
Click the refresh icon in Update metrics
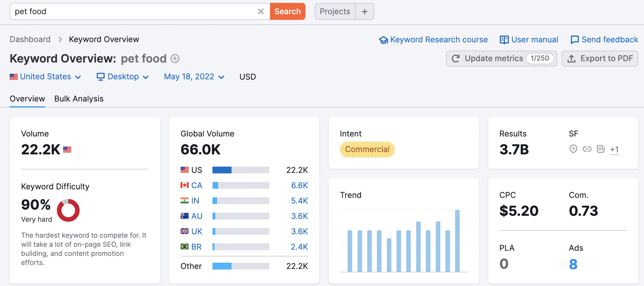pyautogui.click(x=456, y=59)
